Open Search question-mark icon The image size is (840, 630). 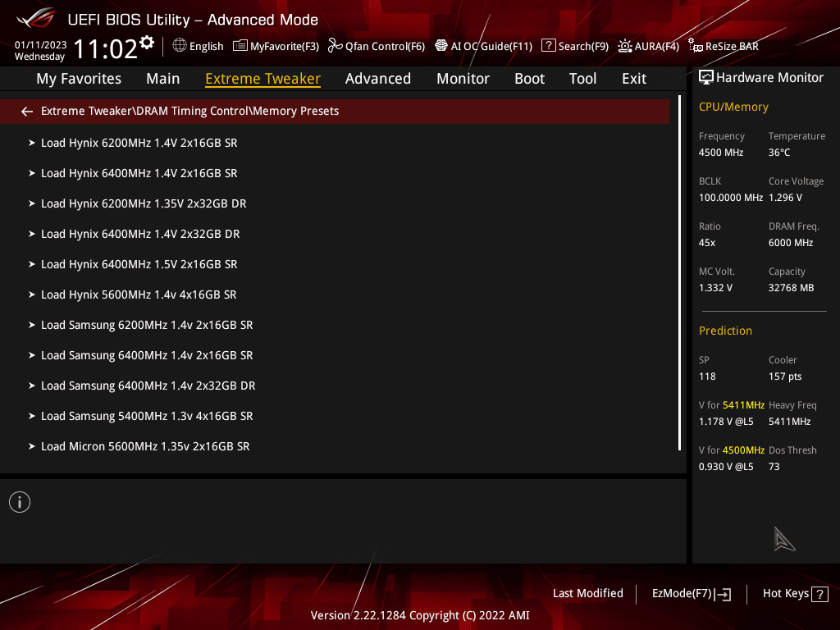[x=549, y=46]
